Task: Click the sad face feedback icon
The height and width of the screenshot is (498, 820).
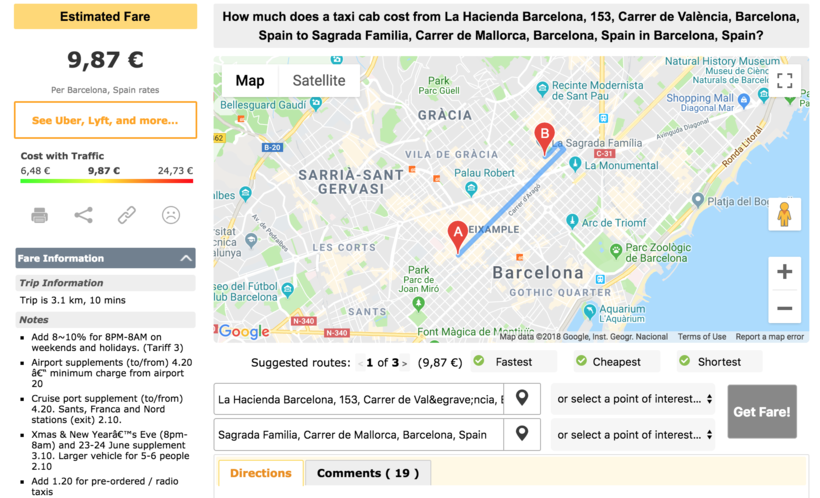Action: [x=171, y=215]
